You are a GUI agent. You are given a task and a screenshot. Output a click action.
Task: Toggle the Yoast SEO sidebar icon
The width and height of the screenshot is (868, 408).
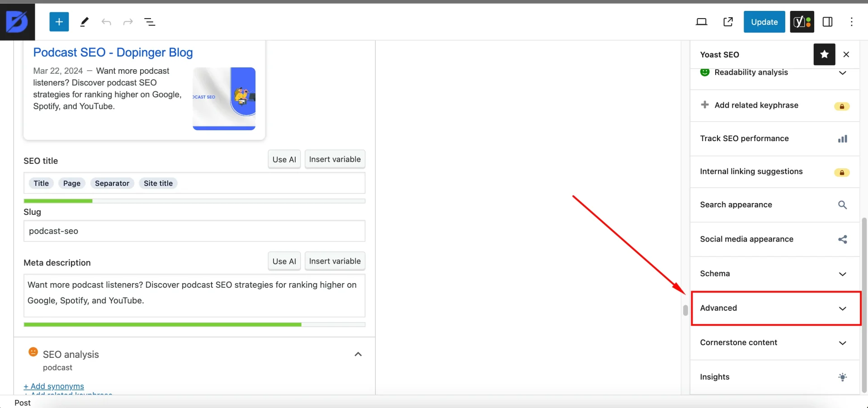(x=802, y=22)
